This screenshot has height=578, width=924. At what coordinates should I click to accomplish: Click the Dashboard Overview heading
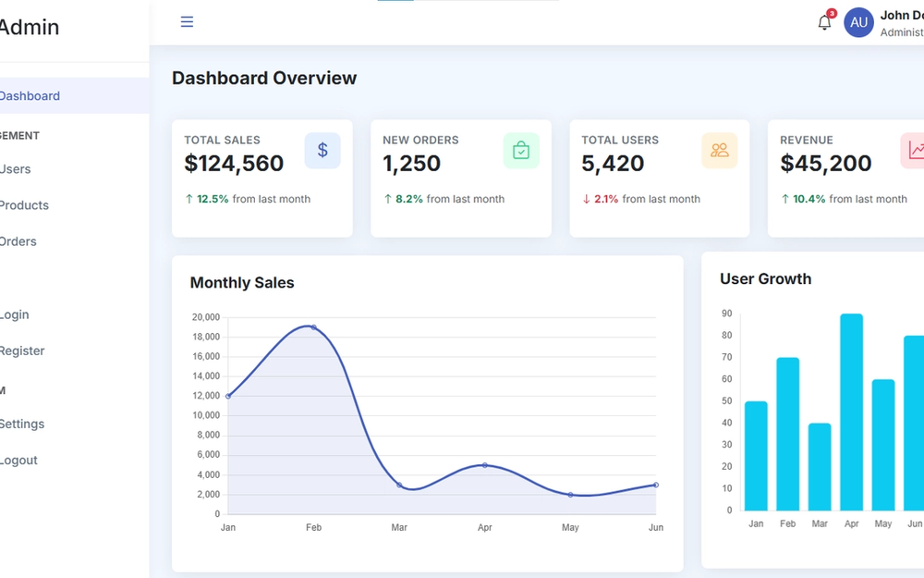click(x=264, y=78)
